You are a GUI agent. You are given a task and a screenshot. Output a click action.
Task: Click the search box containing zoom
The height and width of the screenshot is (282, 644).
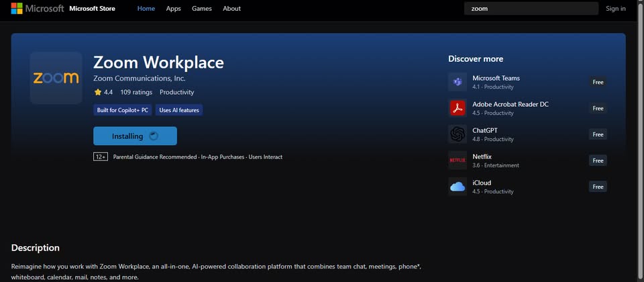point(531,9)
